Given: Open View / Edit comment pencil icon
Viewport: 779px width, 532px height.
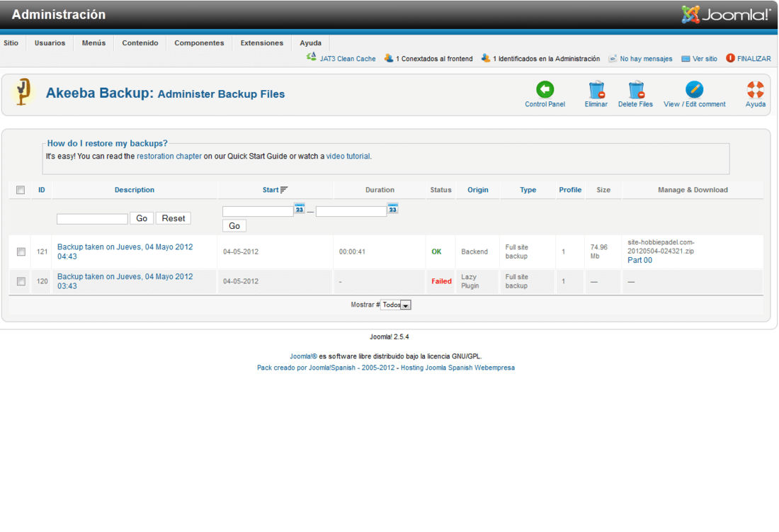Looking at the screenshot, I should pyautogui.click(x=694, y=89).
